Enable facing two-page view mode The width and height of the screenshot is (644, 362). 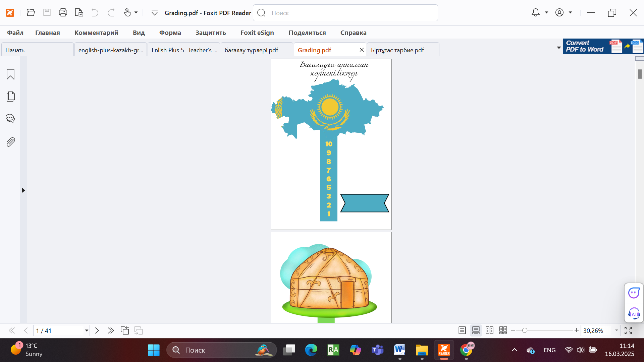pos(489,330)
